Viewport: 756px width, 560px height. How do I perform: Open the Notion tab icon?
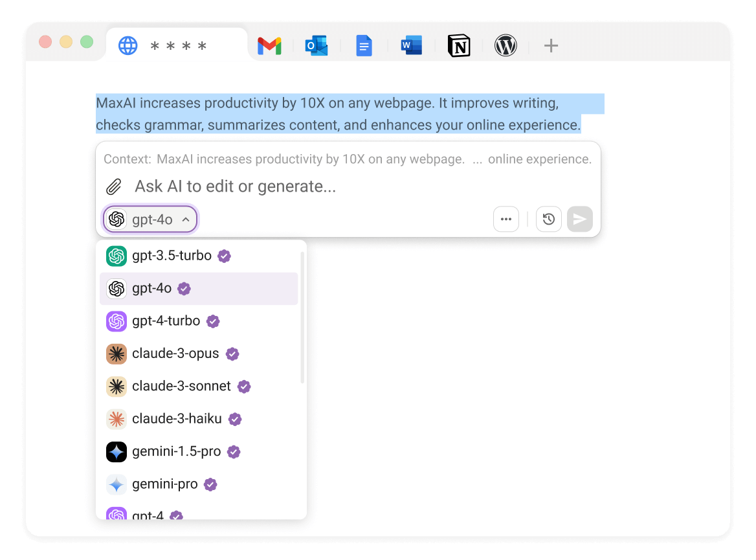pyautogui.click(x=459, y=46)
